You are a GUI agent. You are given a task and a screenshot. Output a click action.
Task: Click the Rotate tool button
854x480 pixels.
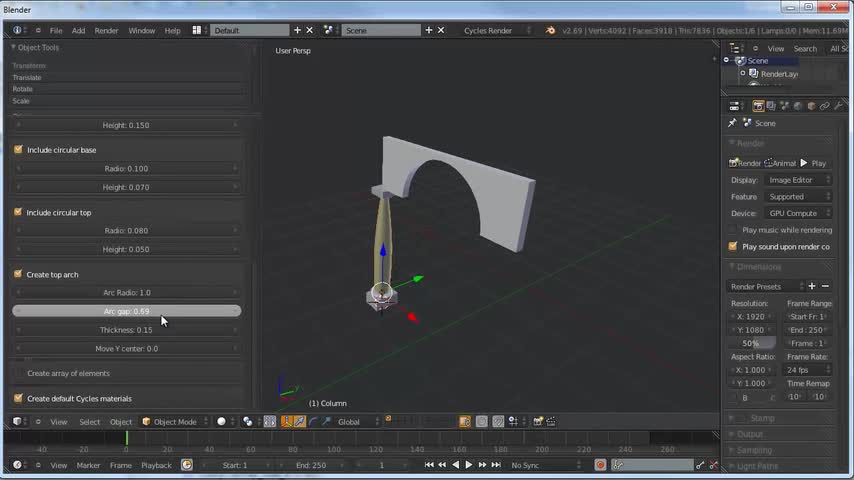tap(130, 89)
